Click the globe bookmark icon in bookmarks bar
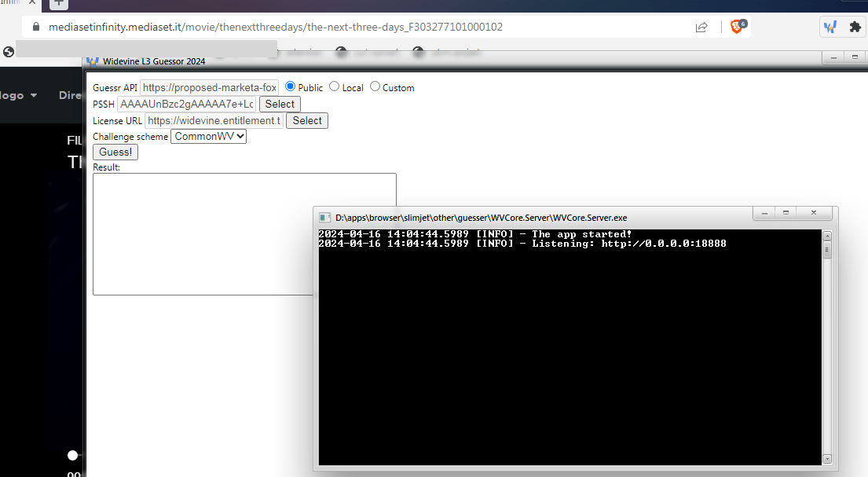Screen dimensions: 868x477 click(9, 52)
